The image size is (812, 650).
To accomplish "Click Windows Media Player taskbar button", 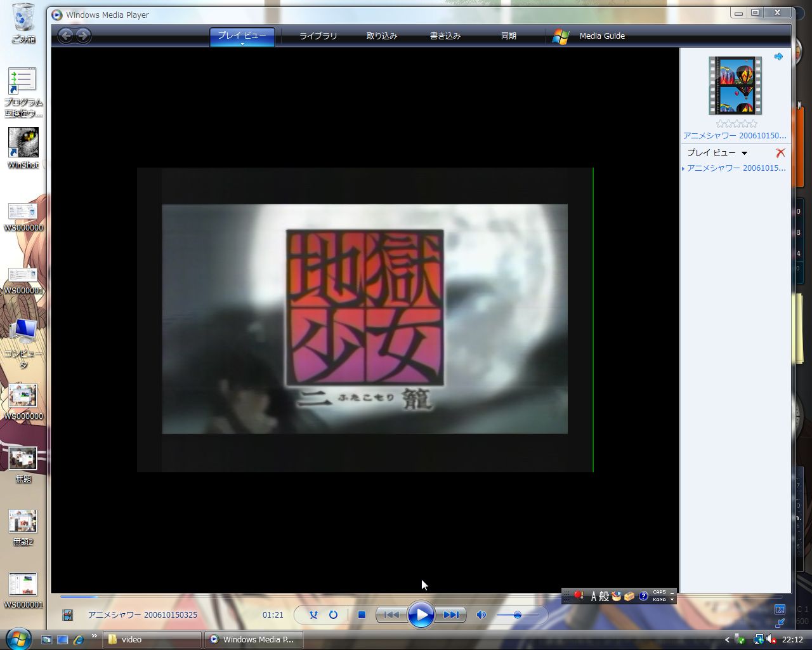I will tap(253, 639).
